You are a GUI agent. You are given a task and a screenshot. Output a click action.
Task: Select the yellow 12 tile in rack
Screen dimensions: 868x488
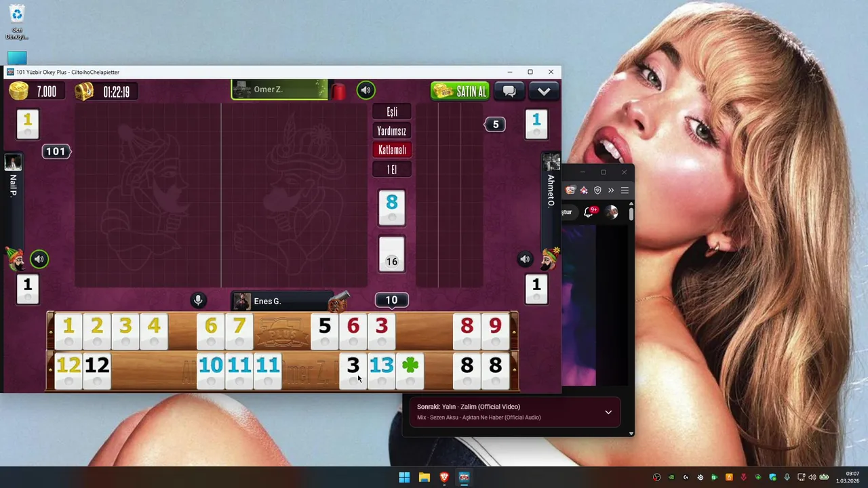(68, 370)
